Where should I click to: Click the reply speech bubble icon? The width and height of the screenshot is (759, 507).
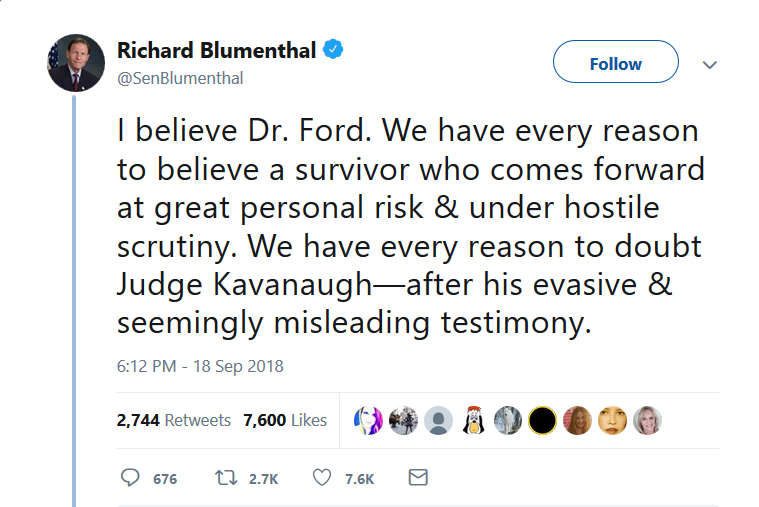[130, 478]
